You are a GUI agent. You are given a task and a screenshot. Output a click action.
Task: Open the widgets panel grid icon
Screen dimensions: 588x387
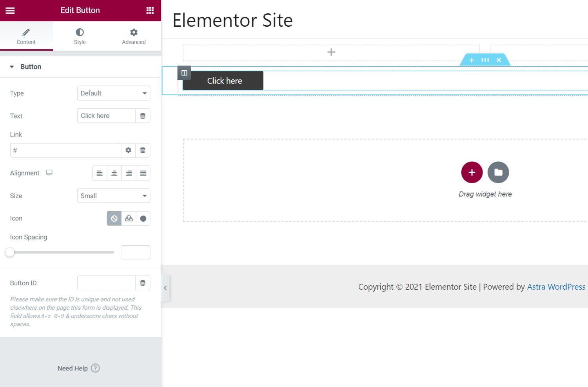[x=150, y=10]
